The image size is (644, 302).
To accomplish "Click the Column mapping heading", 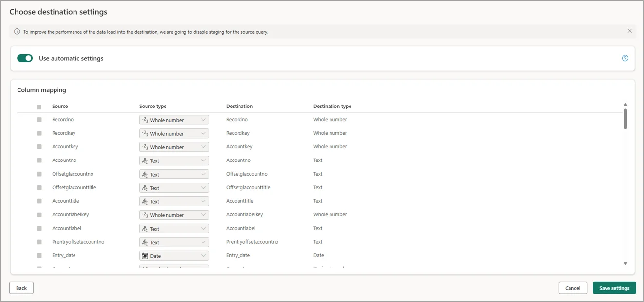I will pos(41,90).
